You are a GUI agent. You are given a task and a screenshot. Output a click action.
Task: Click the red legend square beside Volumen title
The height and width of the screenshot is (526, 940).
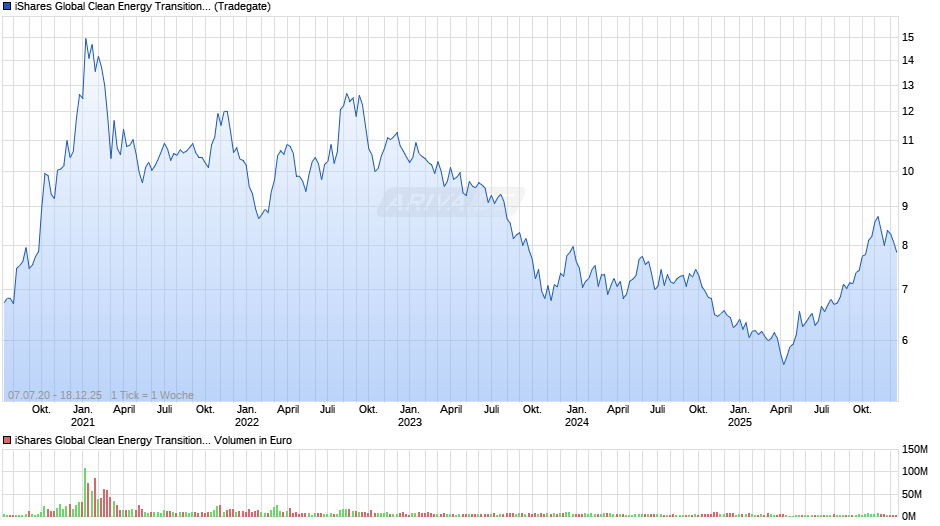pos(7,440)
